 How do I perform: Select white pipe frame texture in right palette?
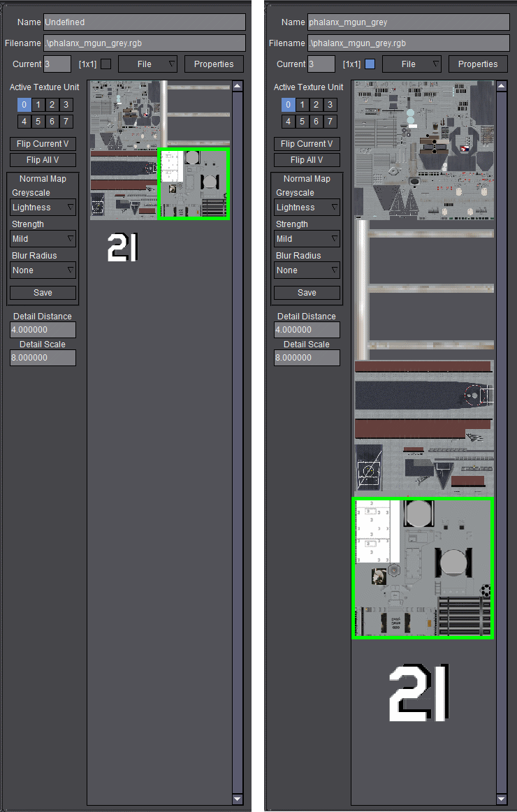(424, 289)
